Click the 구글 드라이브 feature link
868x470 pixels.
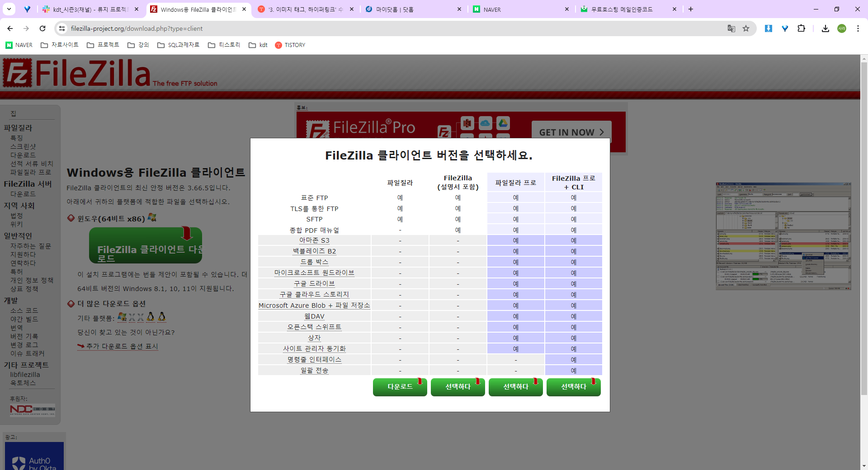point(314,284)
